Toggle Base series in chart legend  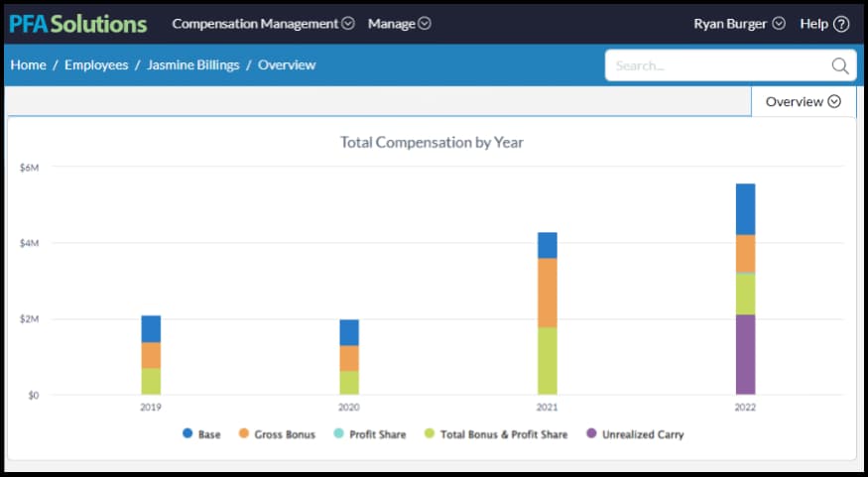click(202, 434)
